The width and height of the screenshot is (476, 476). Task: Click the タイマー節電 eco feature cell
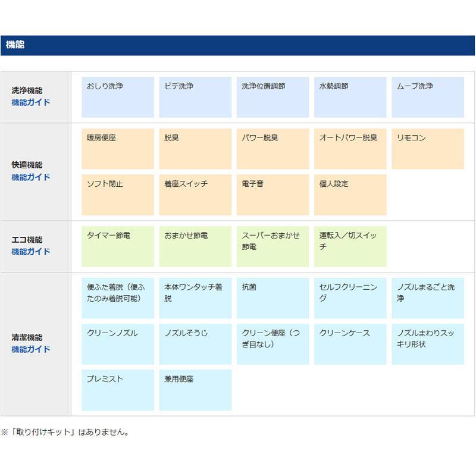[x=117, y=247]
